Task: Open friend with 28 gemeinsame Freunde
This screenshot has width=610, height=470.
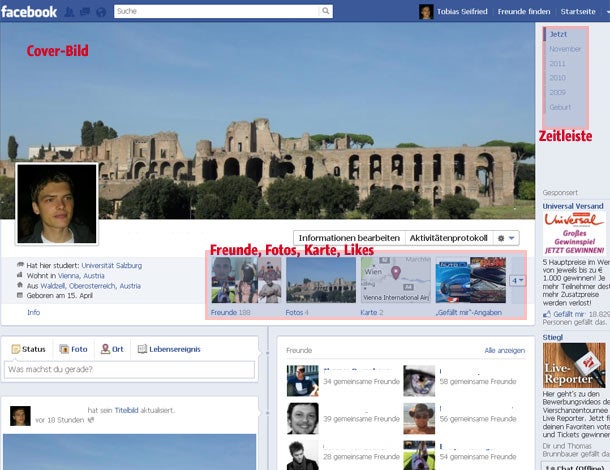Action: [303, 455]
